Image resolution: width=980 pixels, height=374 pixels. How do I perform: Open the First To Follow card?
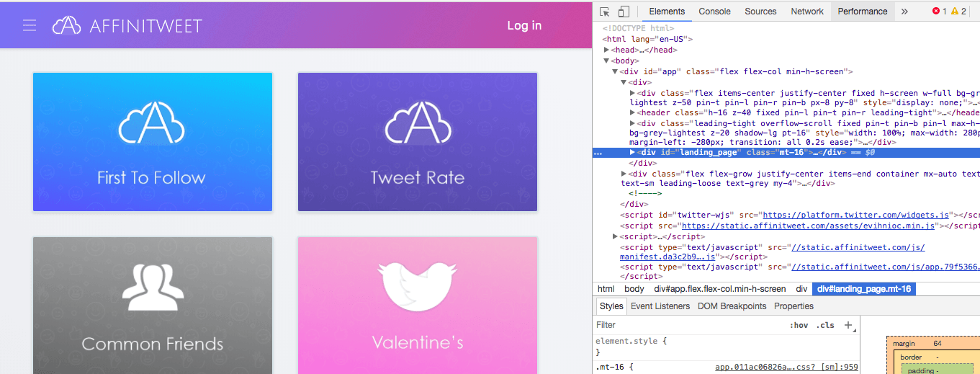[x=153, y=142]
